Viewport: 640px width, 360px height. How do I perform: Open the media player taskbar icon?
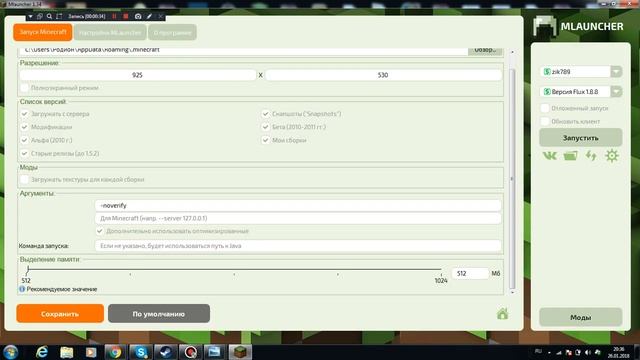coord(91,352)
